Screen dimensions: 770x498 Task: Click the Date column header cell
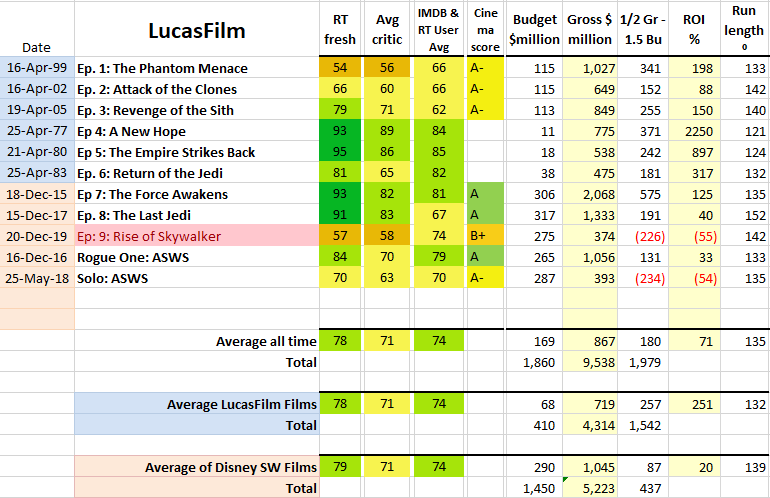tap(37, 47)
